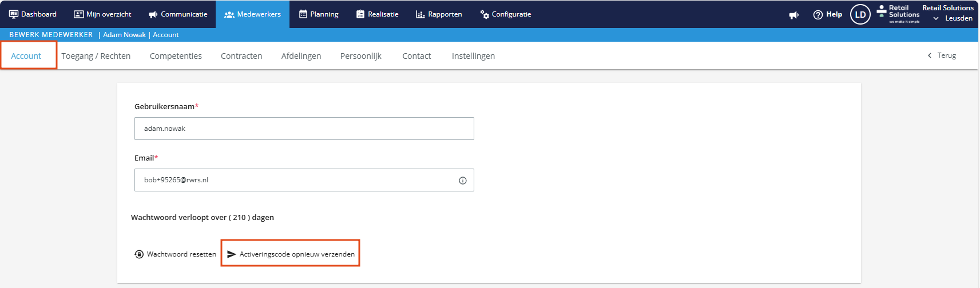
Task: Open the Help menu
Action: pos(827,15)
